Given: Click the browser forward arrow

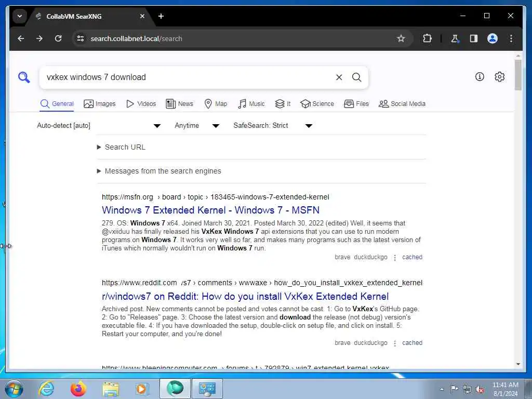Looking at the screenshot, I should (39, 38).
